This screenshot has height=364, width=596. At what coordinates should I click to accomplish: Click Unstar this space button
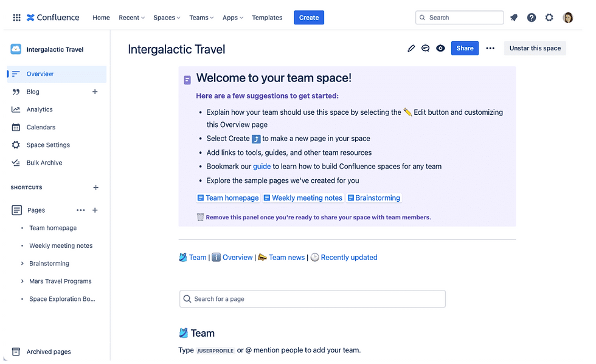(535, 48)
